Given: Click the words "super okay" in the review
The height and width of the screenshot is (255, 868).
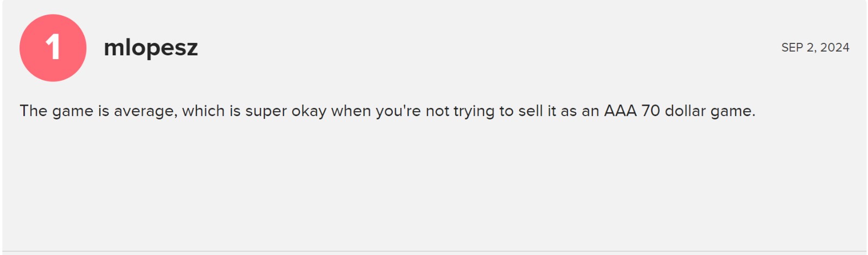Looking at the screenshot, I should tap(286, 111).
